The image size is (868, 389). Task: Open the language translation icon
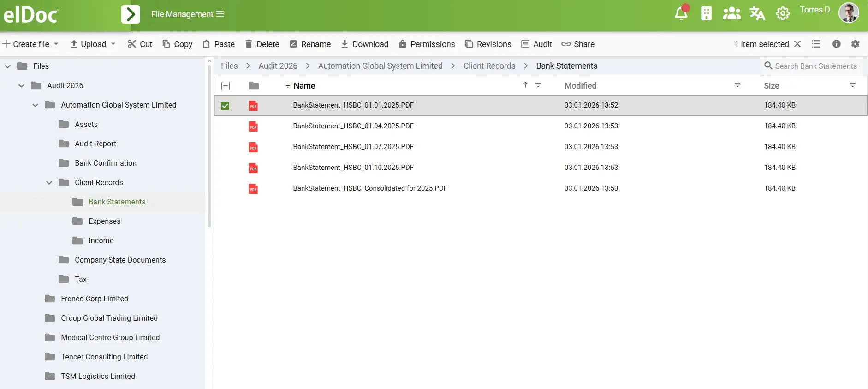pos(757,14)
